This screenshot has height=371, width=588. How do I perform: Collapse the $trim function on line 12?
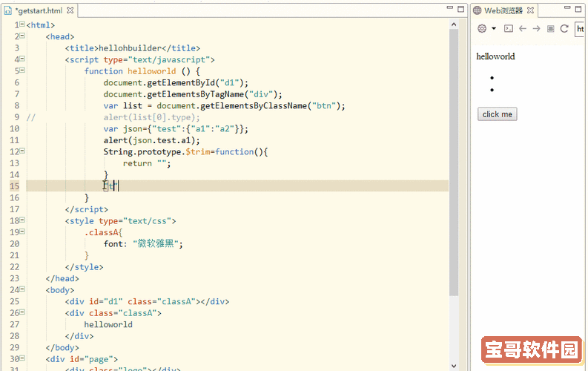(22, 151)
